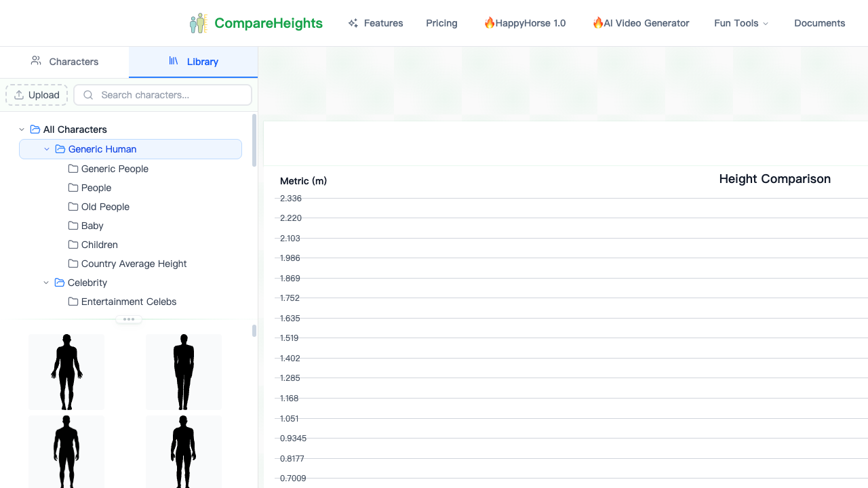Click the 0.7009 scale value
The height and width of the screenshot is (488, 868).
[293, 479]
